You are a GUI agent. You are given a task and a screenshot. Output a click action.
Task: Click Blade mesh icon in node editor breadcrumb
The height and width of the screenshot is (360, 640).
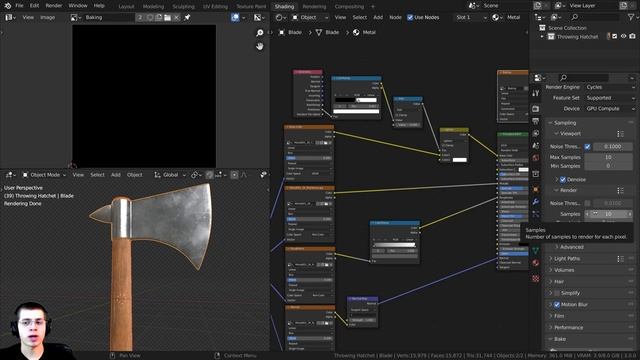319,32
